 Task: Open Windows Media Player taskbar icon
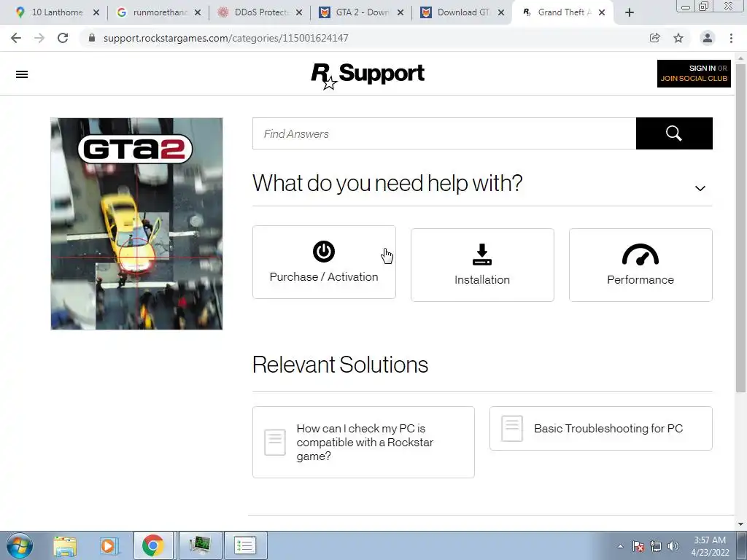pyautogui.click(x=108, y=545)
